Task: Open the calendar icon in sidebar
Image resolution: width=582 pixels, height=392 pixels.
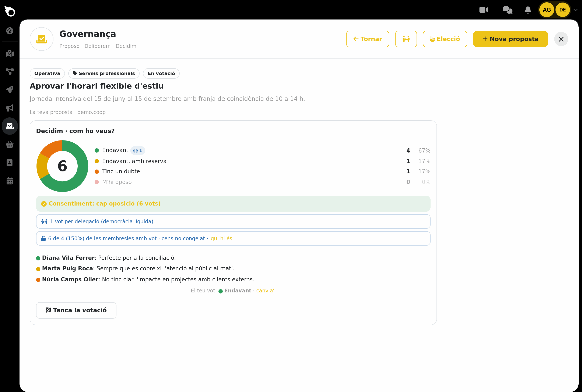Action: tap(10, 181)
